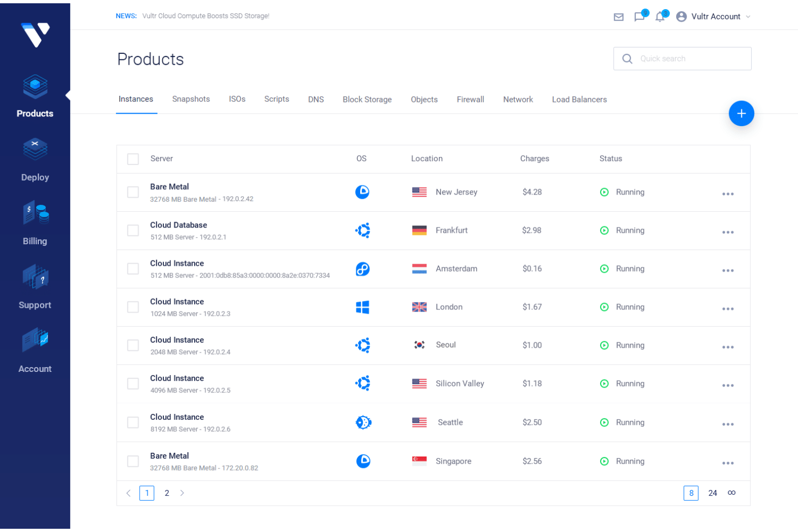View the chat messages with 9 unread
This screenshot has height=532, width=798.
639,17
